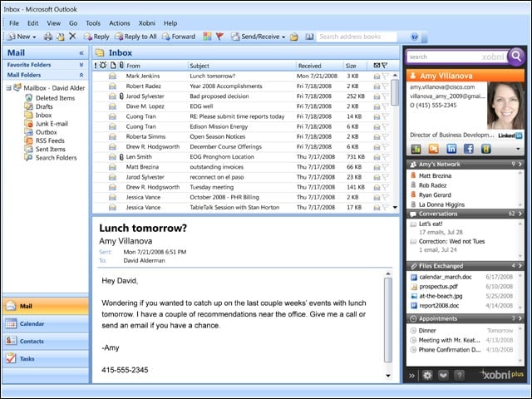Collapse the Mail navigation pane chevron
The image size is (532, 399).
tap(81, 53)
